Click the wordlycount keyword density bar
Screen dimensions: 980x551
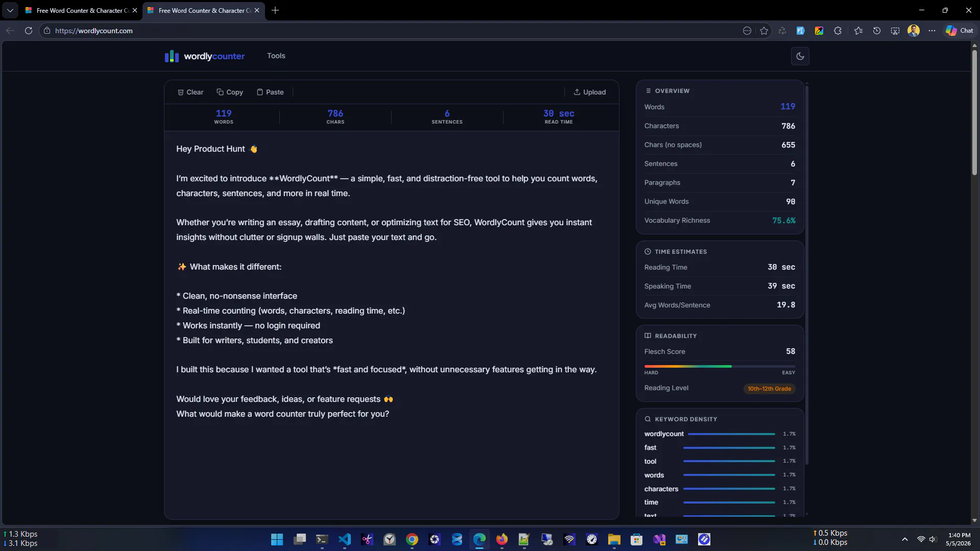coord(731,434)
